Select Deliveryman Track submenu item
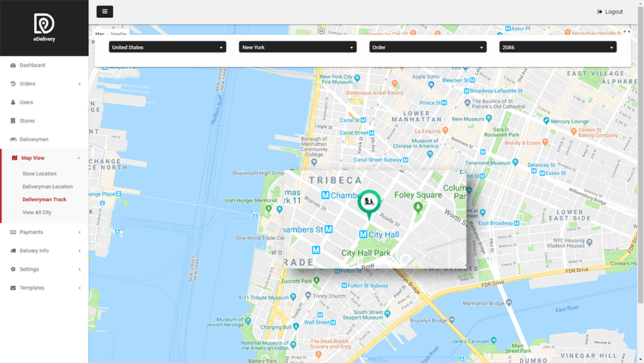 point(44,199)
